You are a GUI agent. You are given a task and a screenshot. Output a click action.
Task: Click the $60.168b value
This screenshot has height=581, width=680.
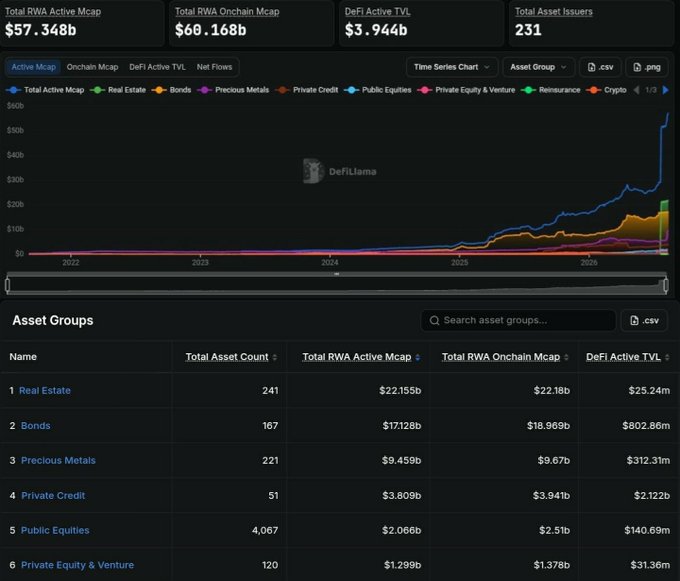pos(211,30)
